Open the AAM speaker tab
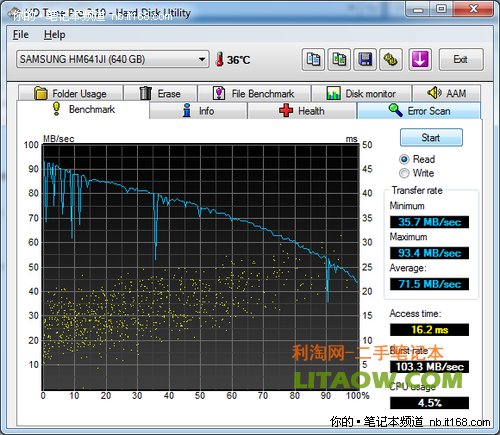 [x=446, y=93]
